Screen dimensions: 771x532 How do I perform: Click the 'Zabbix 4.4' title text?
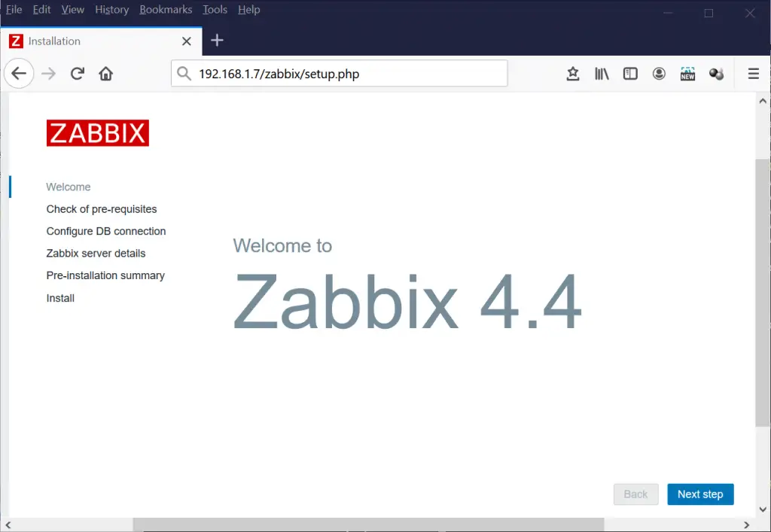coord(407,301)
